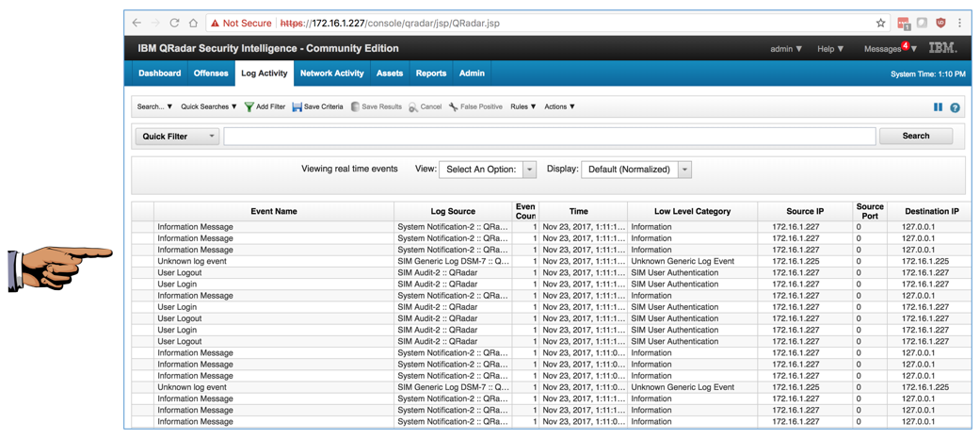
Task: Pause real-time event streaming
Action: click(x=939, y=107)
